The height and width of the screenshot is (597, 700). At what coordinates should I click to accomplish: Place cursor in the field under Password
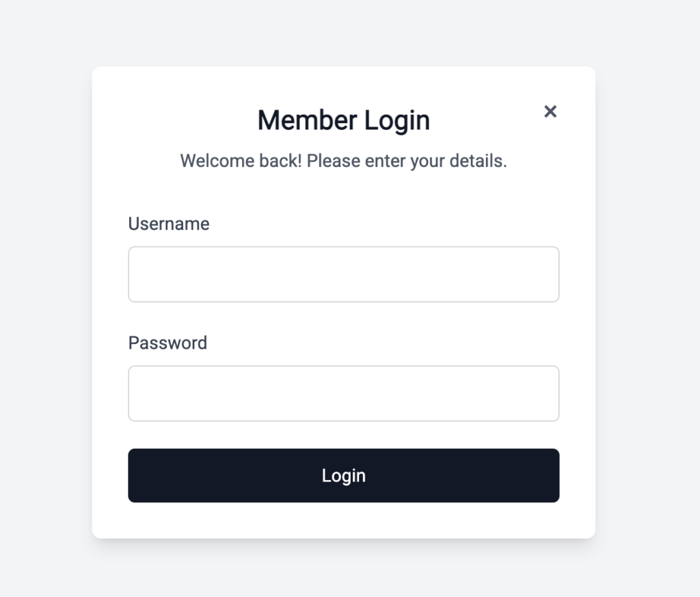(x=343, y=393)
